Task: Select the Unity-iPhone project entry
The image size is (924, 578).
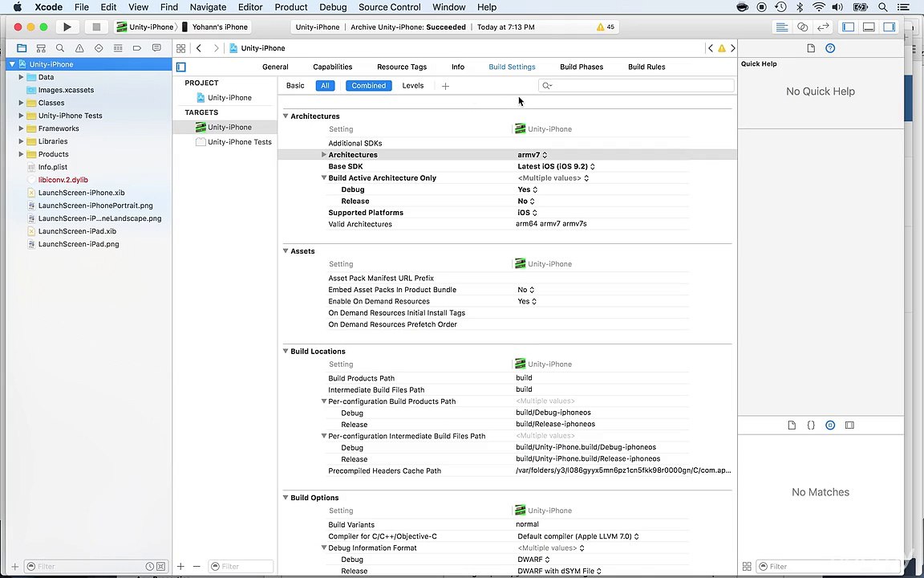Action: [x=229, y=97]
